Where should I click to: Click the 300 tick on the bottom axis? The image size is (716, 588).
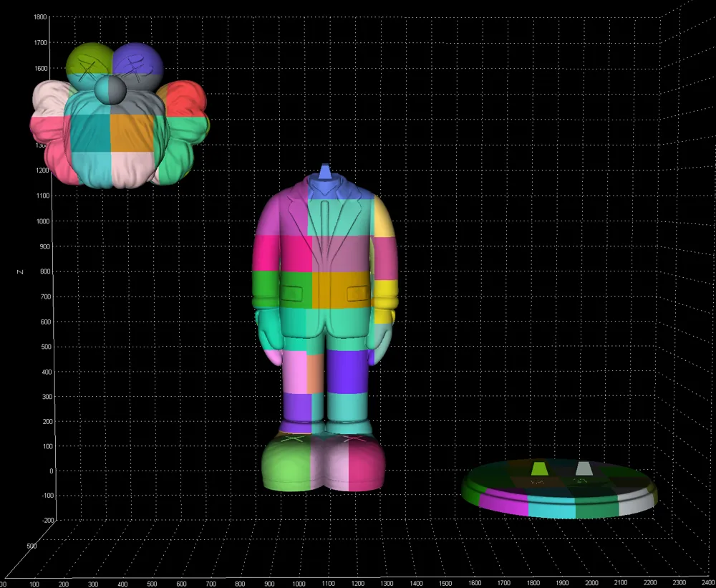[93, 584]
